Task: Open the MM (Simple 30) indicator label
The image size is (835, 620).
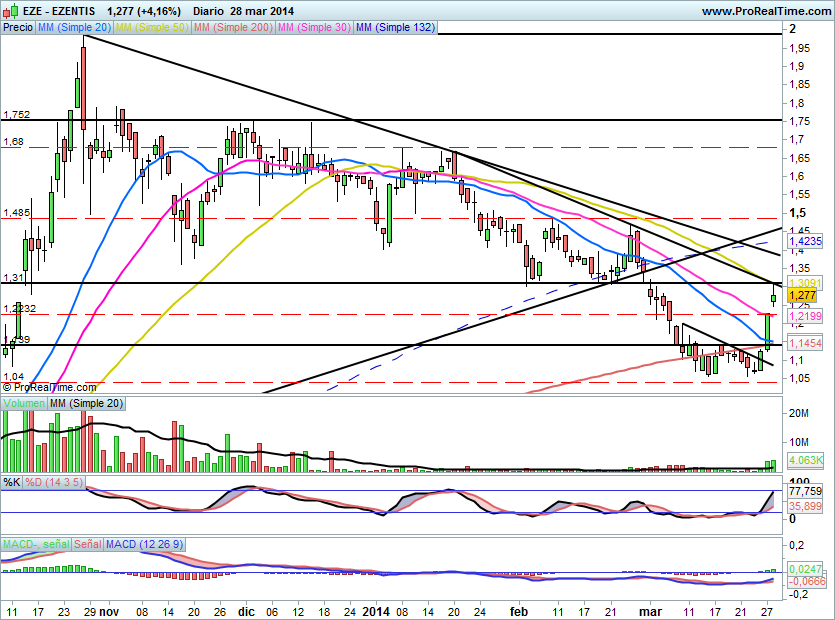Action: [x=314, y=27]
